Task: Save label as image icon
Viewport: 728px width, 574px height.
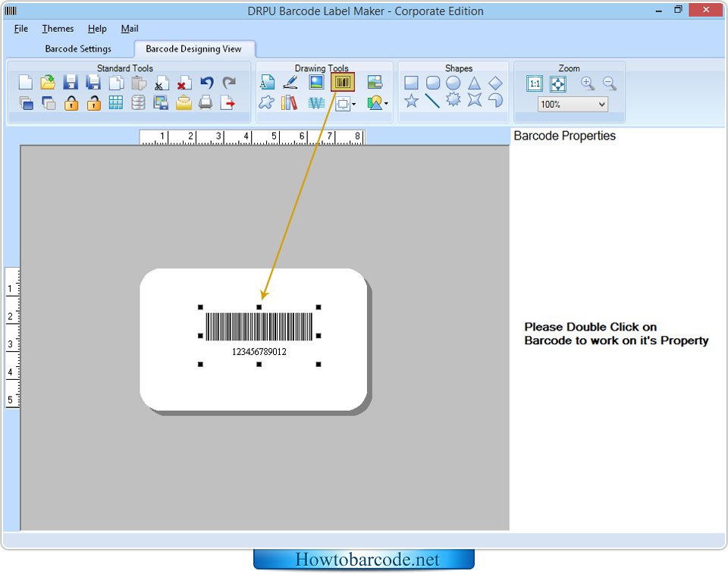Action: pos(161,103)
